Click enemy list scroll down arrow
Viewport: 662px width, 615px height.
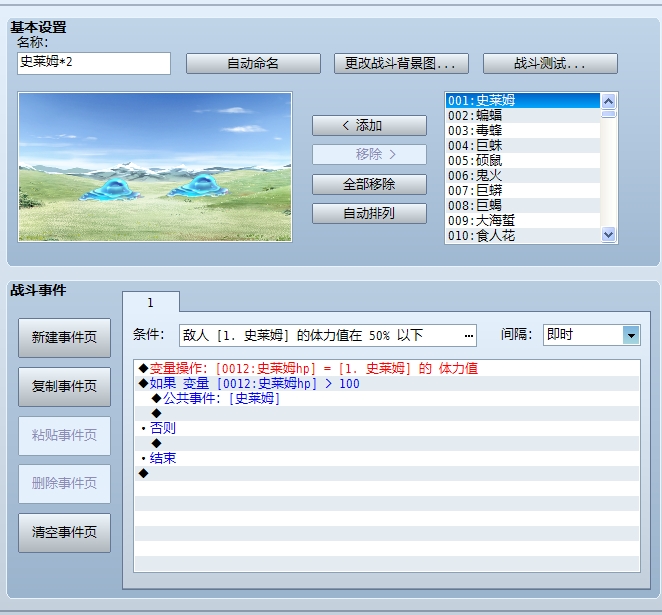tap(608, 234)
